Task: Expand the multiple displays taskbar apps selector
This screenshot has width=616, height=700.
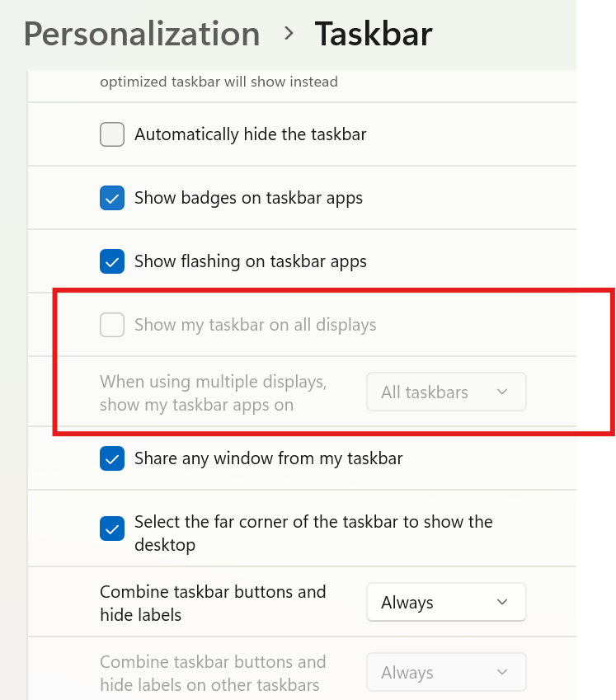Action: tap(446, 392)
